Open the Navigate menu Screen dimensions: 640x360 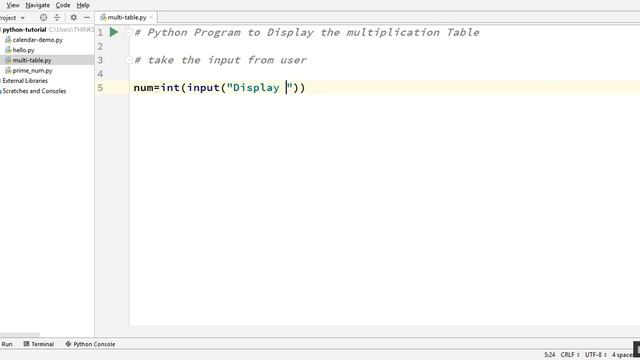coord(38,5)
